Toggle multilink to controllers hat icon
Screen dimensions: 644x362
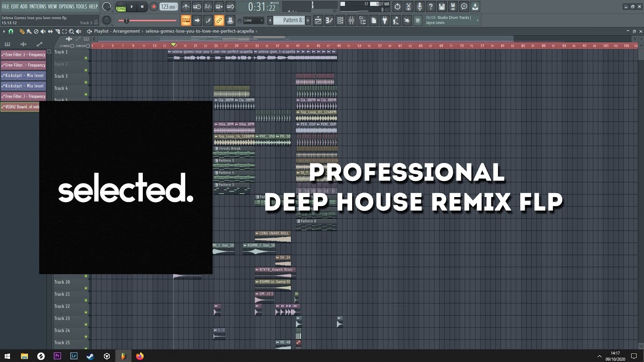pos(230,20)
